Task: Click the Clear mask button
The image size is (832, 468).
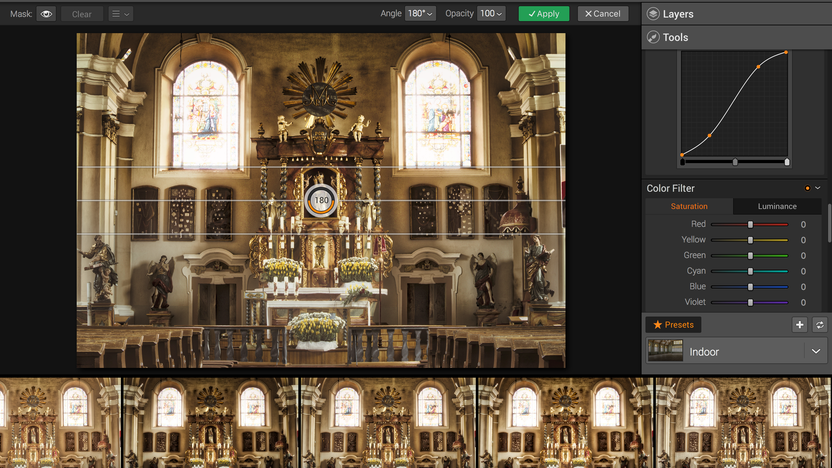Action: 82,14
